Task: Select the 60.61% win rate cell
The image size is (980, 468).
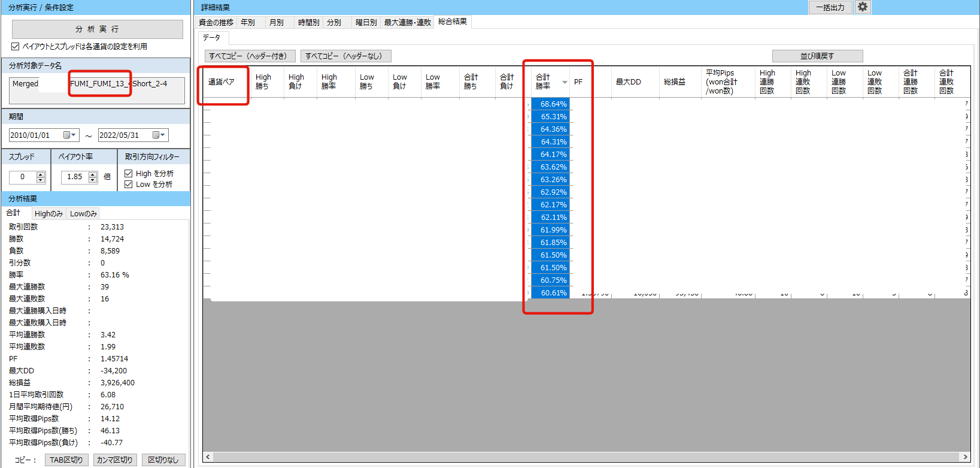Action: tap(550, 292)
